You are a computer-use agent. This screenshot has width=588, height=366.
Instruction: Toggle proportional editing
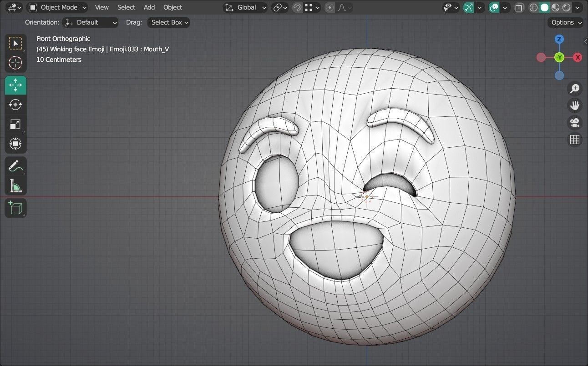(330, 7)
